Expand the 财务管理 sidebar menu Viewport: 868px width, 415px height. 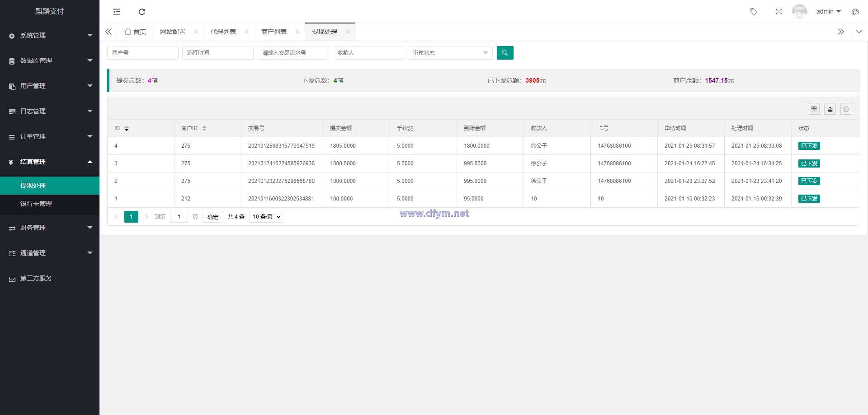coord(50,228)
